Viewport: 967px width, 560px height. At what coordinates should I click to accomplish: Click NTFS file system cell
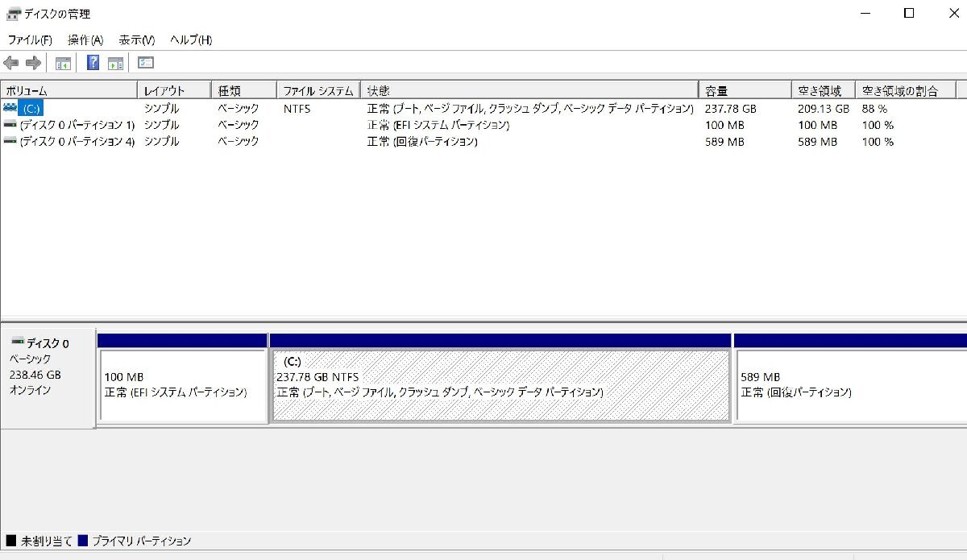coord(297,108)
